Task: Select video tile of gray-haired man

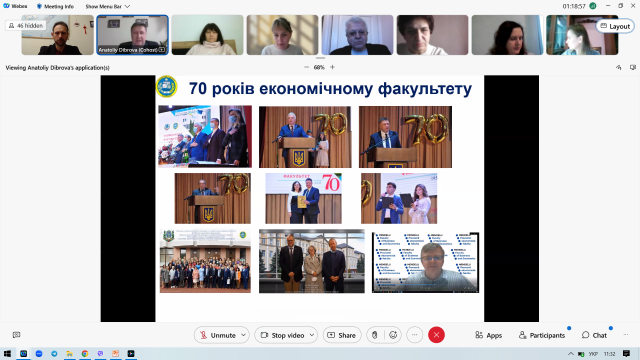Action: pos(358,35)
